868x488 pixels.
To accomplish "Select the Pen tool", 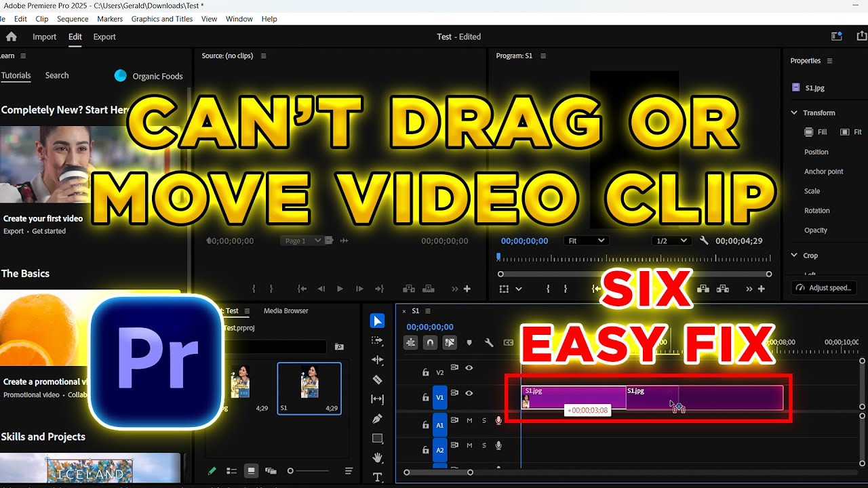I will point(378,419).
